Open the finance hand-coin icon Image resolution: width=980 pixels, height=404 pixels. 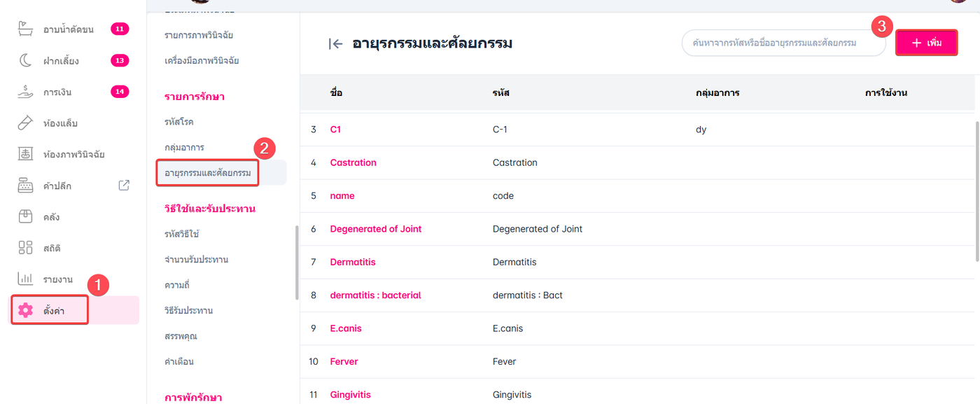pyautogui.click(x=25, y=92)
